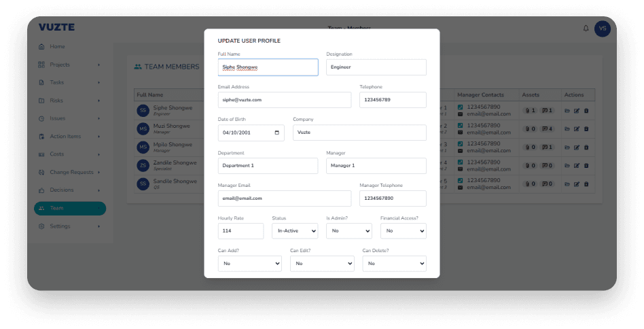Open the Can Edit? dropdown

(x=322, y=263)
